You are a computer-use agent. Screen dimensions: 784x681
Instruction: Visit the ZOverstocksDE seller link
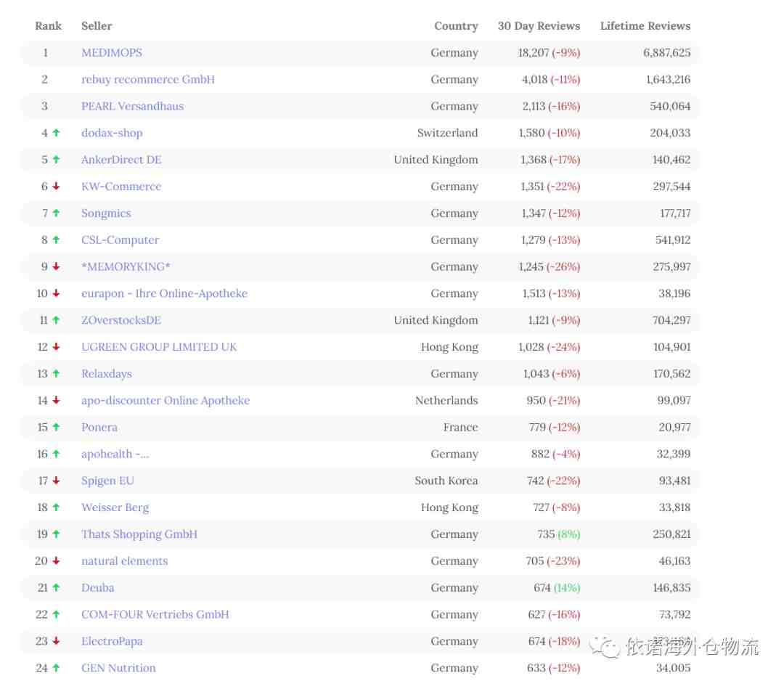pyautogui.click(x=121, y=320)
